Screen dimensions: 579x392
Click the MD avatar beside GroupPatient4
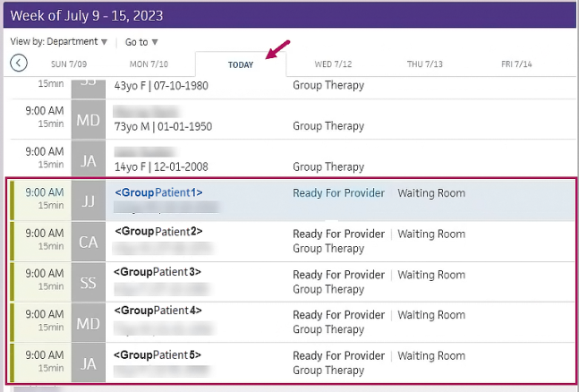click(88, 322)
